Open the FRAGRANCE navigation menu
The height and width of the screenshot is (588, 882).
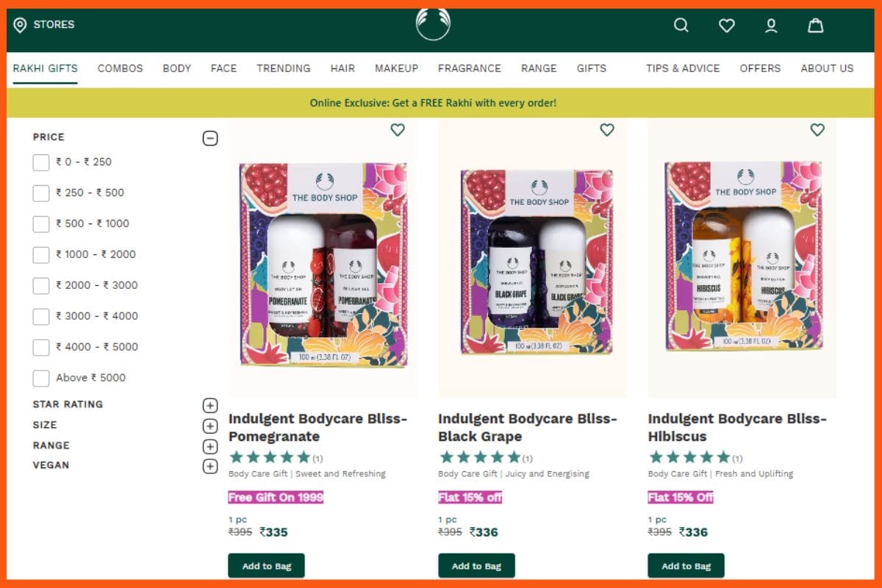coord(470,68)
